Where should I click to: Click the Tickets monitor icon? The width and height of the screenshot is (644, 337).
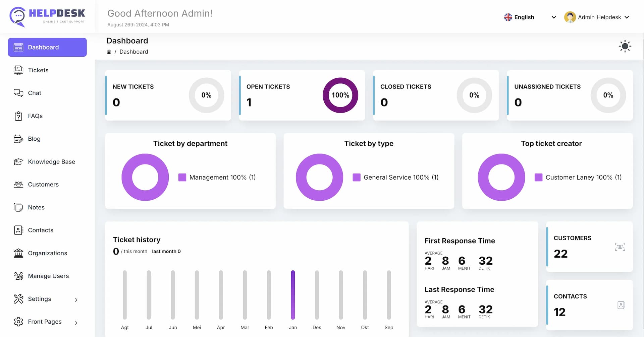[18, 70]
